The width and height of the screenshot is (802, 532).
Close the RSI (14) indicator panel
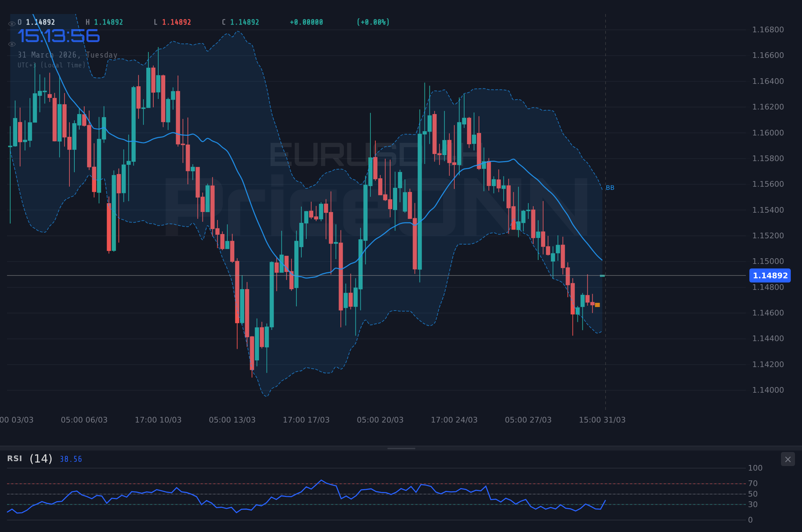point(788,459)
